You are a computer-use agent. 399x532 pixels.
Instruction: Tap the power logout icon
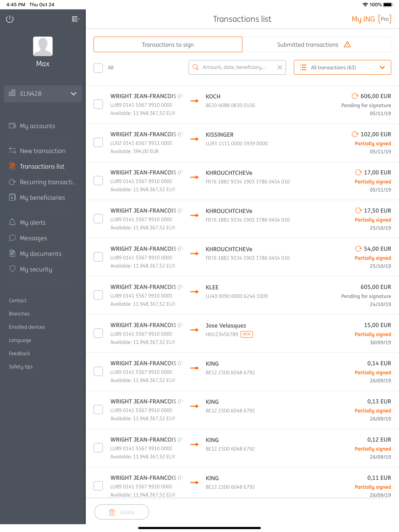pos(10,19)
